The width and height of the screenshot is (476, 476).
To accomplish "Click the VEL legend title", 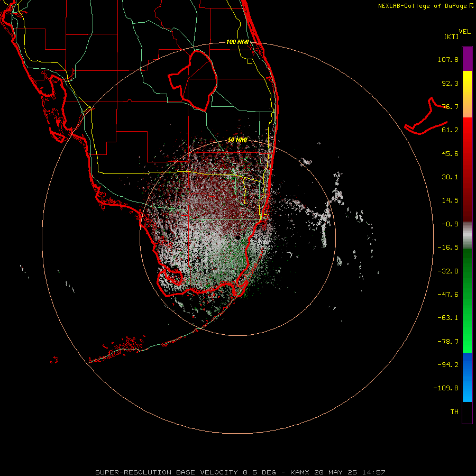I will pos(464,32).
